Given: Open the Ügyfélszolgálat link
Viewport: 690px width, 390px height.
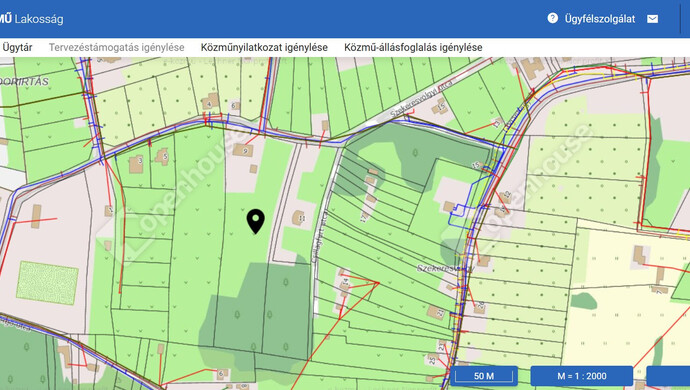Looking at the screenshot, I should (x=600, y=19).
